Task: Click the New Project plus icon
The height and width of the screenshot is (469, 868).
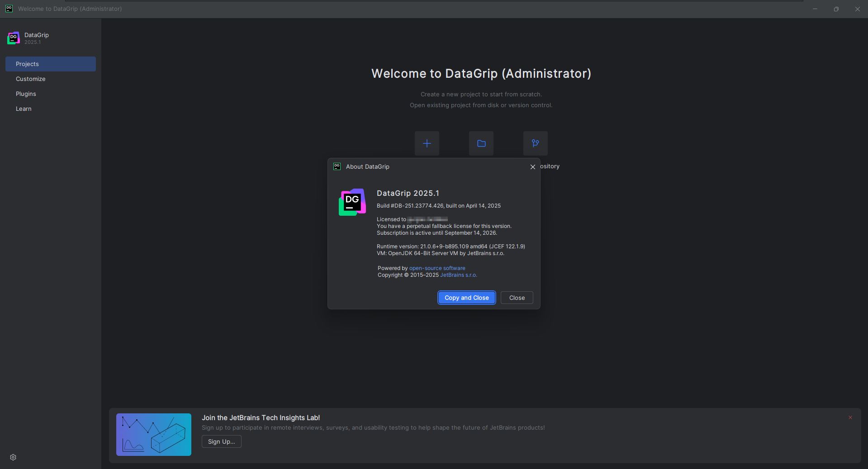Action: [x=427, y=143]
